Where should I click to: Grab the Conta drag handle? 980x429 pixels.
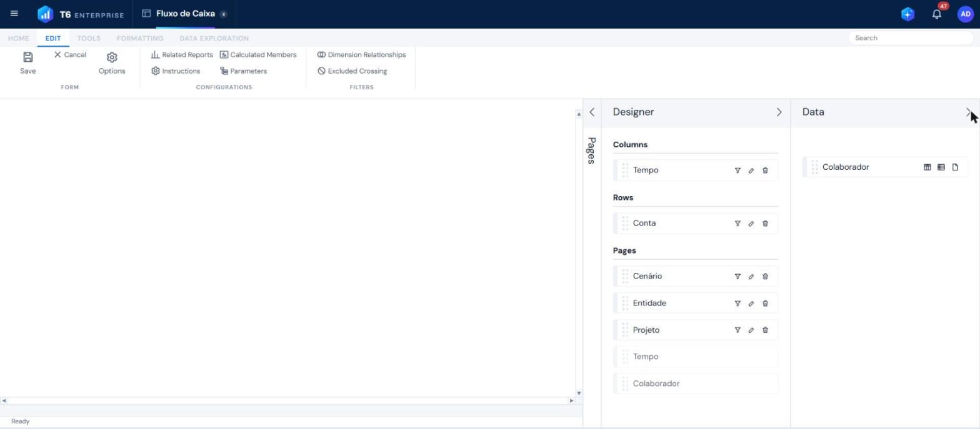[625, 223]
